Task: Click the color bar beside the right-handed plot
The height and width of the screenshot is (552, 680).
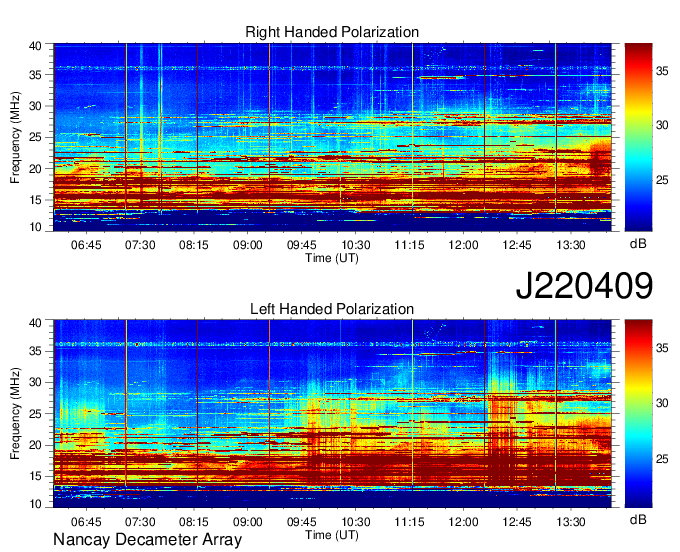Action: [x=638, y=137]
